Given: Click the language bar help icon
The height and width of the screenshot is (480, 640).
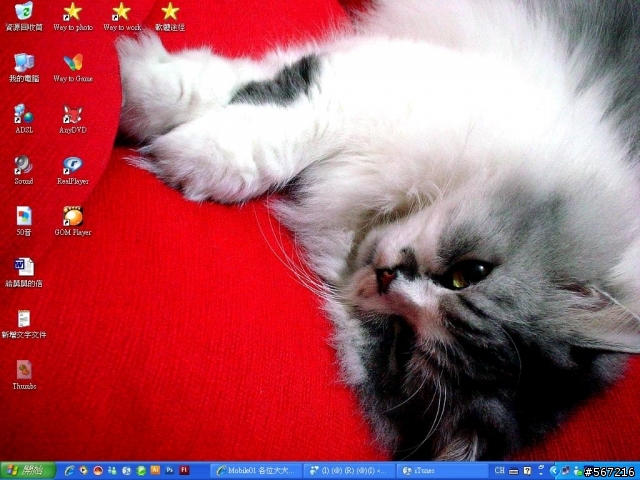Looking at the screenshot, I should click(527, 471).
